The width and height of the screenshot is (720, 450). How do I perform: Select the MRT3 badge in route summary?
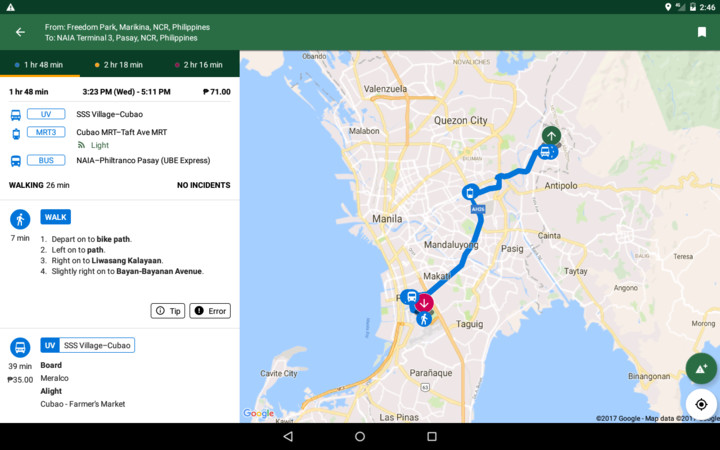(46, 132)
